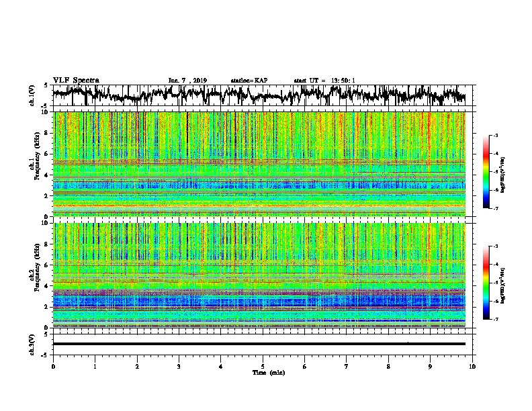Screen dimensions: 532x411
Task: Click the ch.3 flat voltage trace line
Action: [x=259, y=344]
